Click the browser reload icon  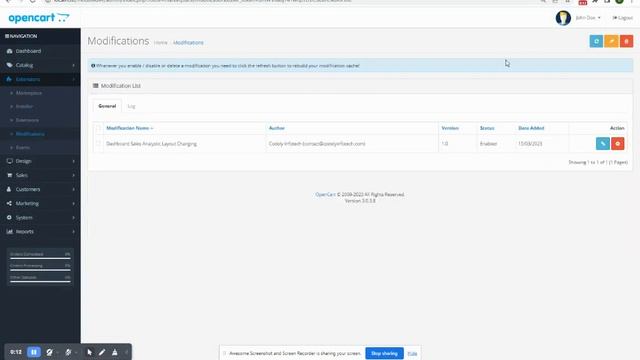(x=33, y=1)
